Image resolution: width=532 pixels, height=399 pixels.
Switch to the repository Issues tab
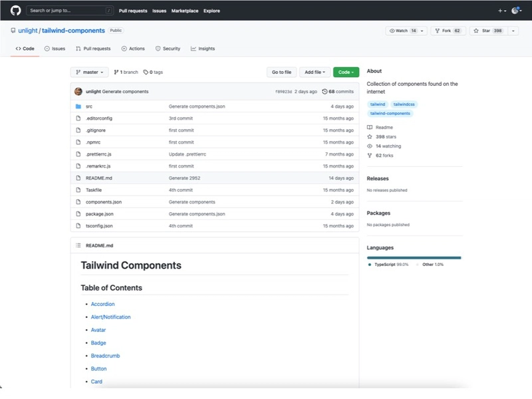tap(55, 49)
